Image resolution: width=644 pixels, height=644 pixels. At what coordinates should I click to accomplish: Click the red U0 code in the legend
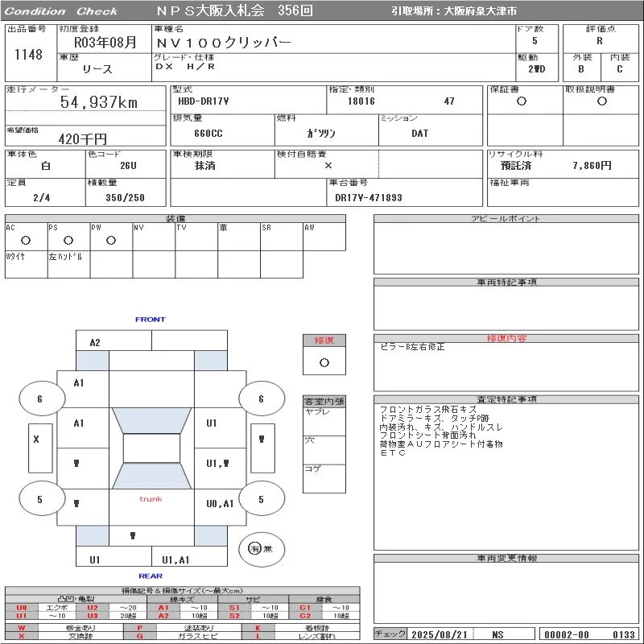(x=22, y=608)
